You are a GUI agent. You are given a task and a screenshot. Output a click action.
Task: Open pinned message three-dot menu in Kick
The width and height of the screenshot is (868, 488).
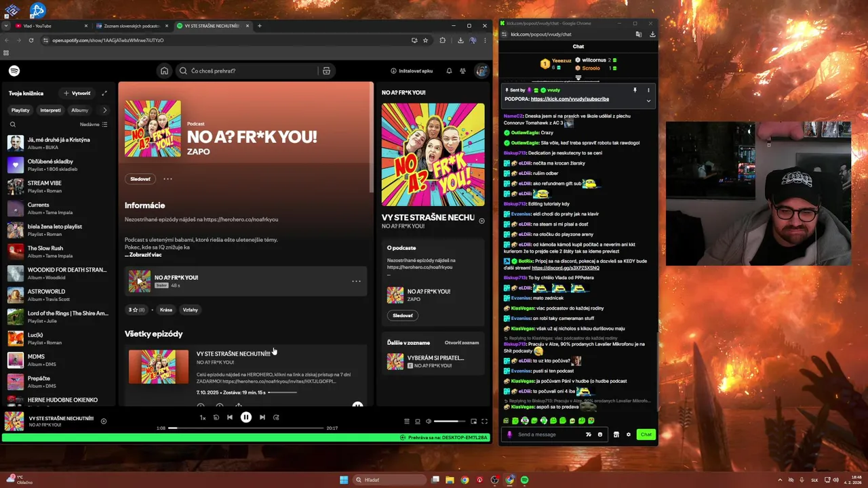(648, 89)
